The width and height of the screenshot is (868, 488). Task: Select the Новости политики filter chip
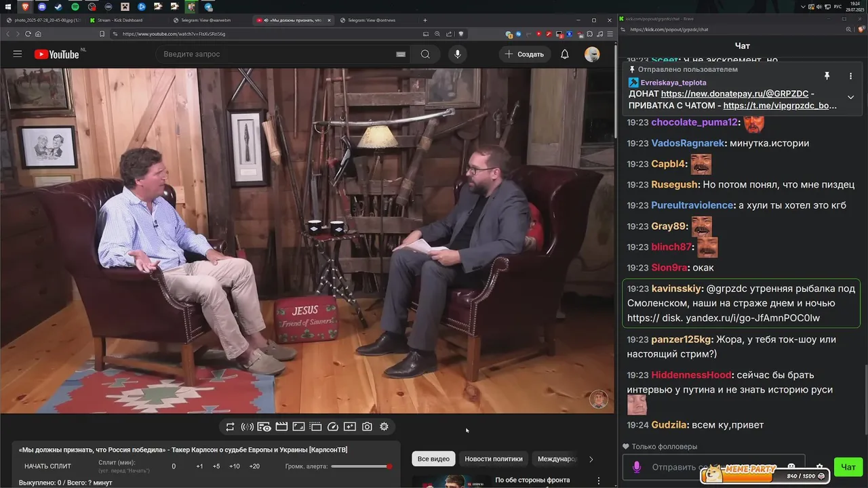(494, 459)
